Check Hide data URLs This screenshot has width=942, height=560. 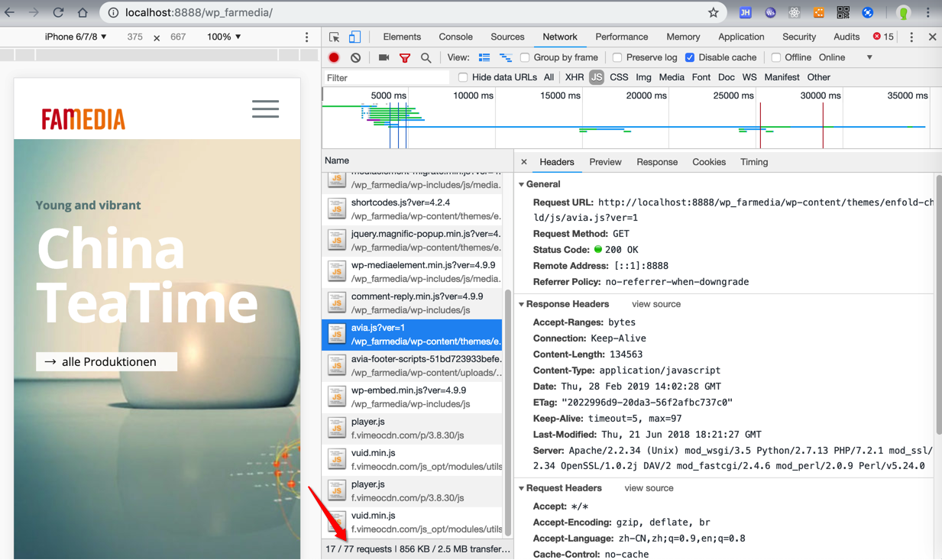click(x=463, y=77)
